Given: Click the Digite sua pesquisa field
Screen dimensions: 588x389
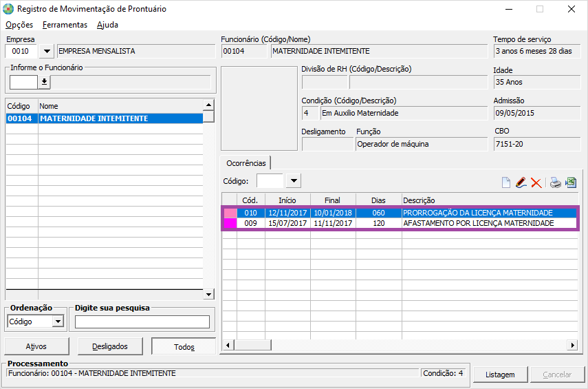Looking at the screenshot, I should point(142,322).
